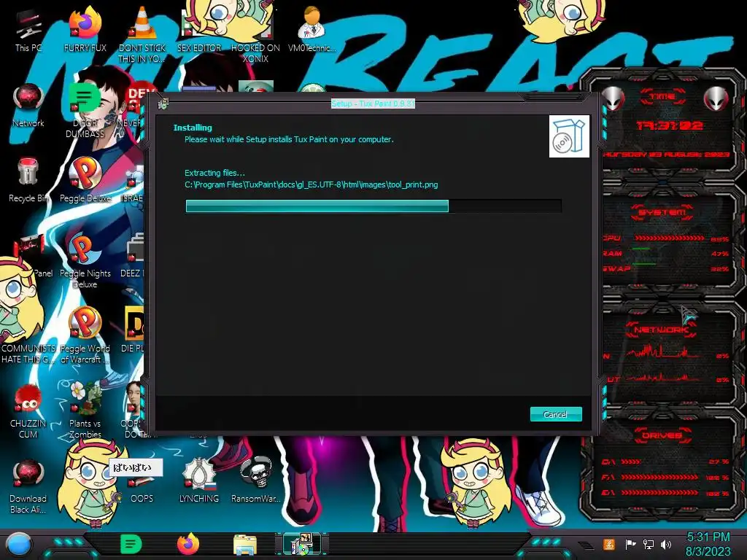Open the FURRY FUX Firefox shortcut

85,29
